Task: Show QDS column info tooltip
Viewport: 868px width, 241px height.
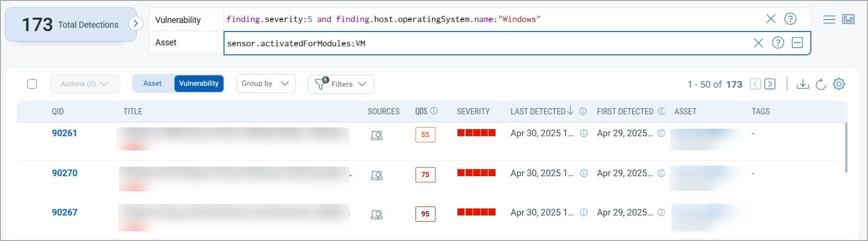Action: tap(434, 111)
